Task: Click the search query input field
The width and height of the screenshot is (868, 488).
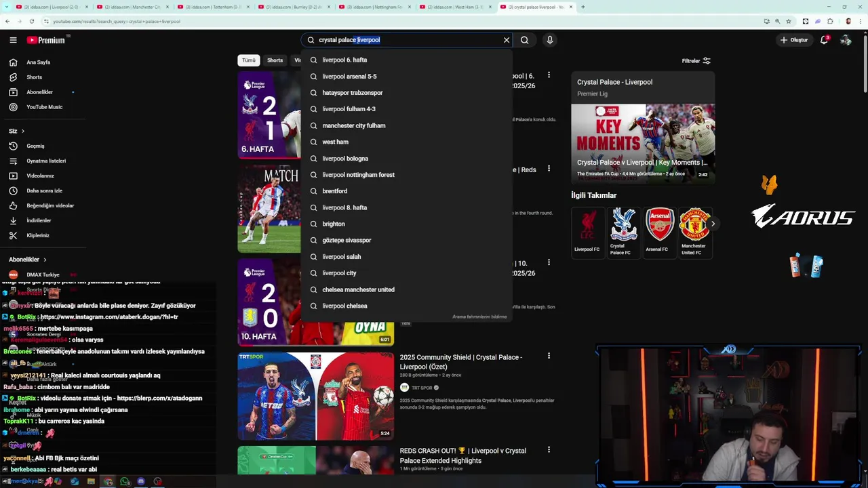Action: pos(407,40)
